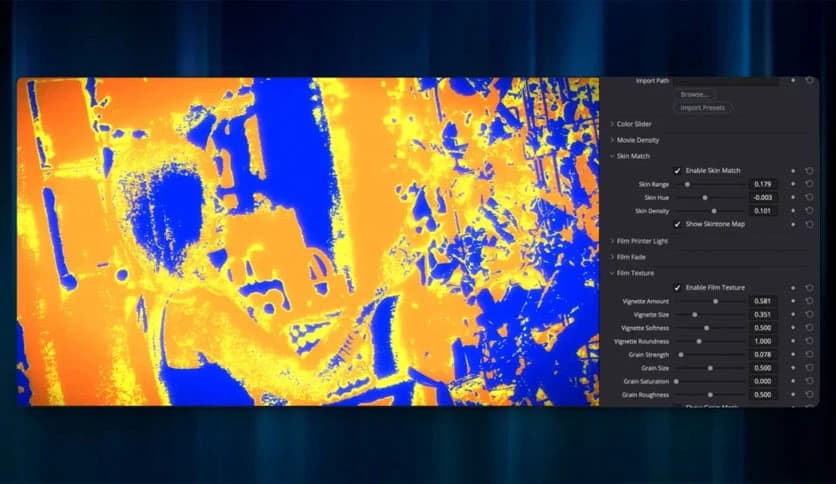Reset the Vignette Amount value
Screen dimensions: 836x484
[x=808, y=301]
